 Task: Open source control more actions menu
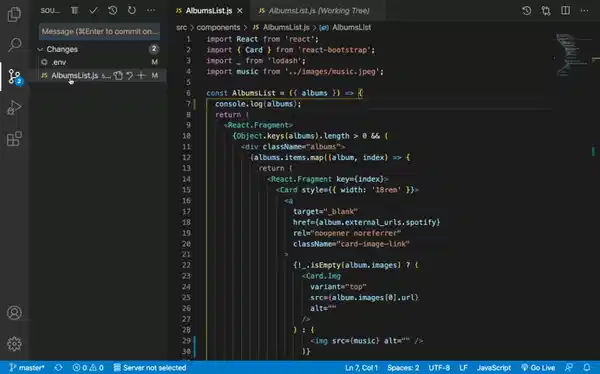coord(152,11)
